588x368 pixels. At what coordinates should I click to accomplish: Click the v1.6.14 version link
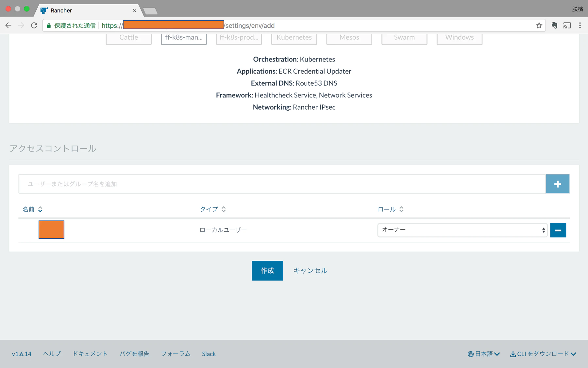pos(22,354)
